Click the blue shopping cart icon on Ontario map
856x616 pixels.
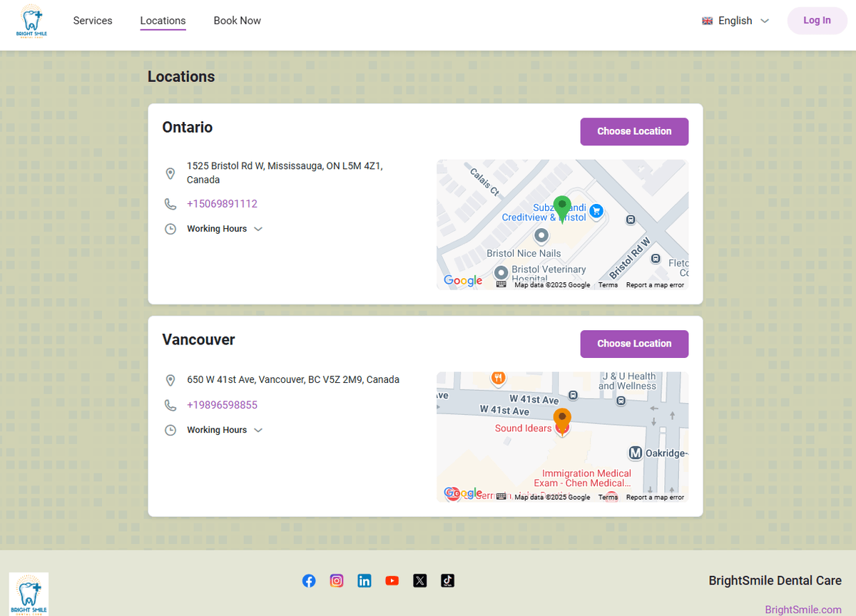[x=597, y=211]
